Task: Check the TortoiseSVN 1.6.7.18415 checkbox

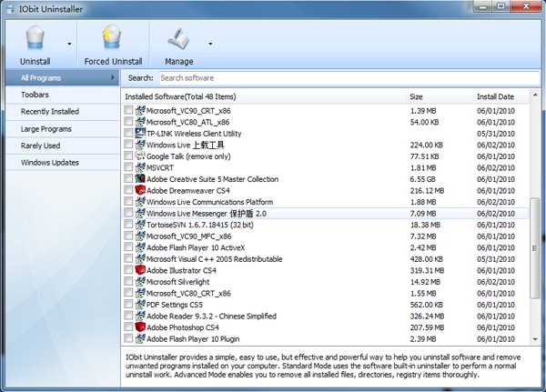Action: (x=128, y=225)
